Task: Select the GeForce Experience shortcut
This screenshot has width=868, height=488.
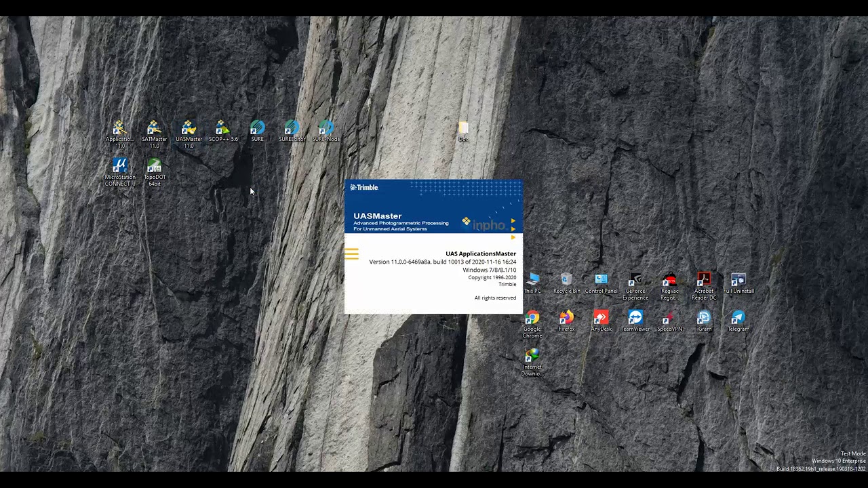Action: point(635,287)
